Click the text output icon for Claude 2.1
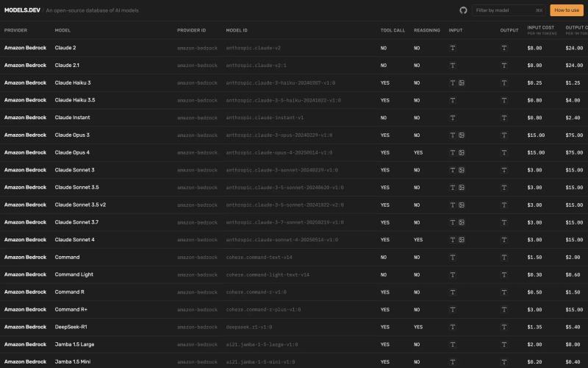Image resolution: width=588 pixels, height=368 pixels. pyautogui.click(x=504, y=66)
